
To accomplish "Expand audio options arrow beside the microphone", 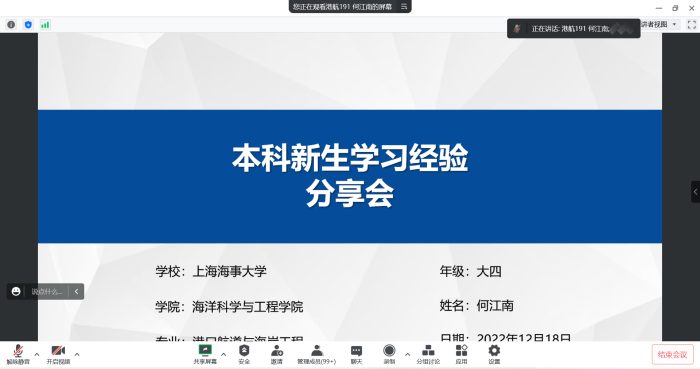I will 37,354.
